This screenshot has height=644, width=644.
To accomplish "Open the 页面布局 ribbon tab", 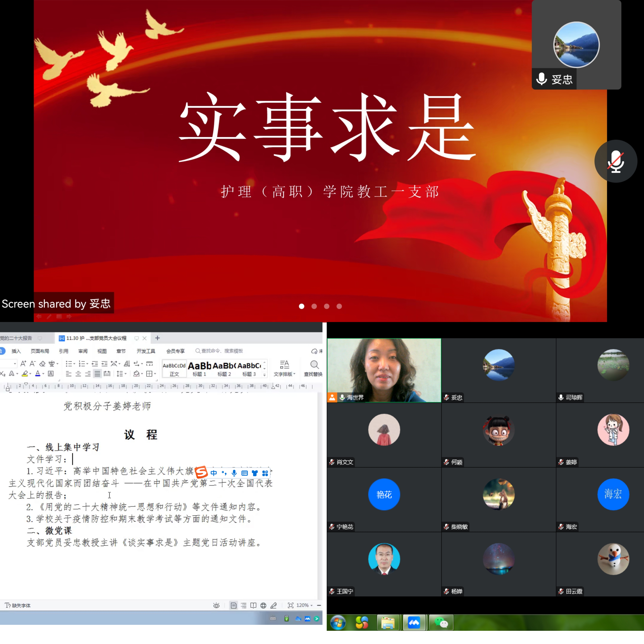I will (40, 351).
